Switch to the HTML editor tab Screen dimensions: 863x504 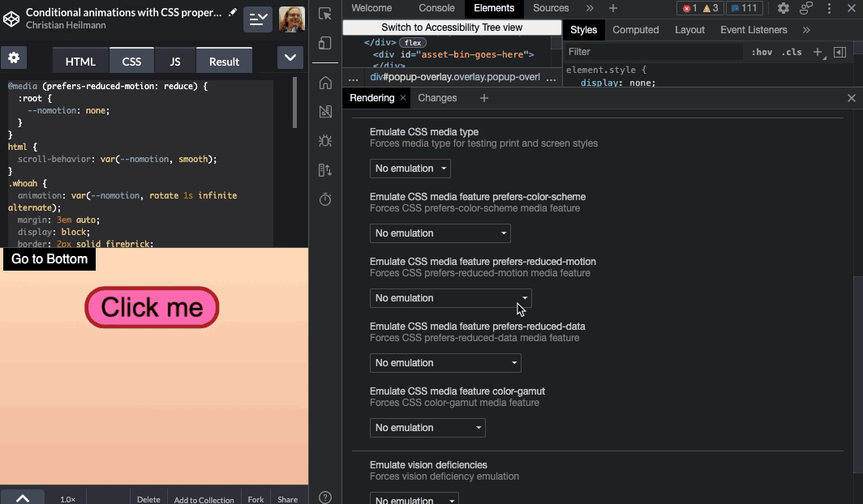tap(80, 61)
